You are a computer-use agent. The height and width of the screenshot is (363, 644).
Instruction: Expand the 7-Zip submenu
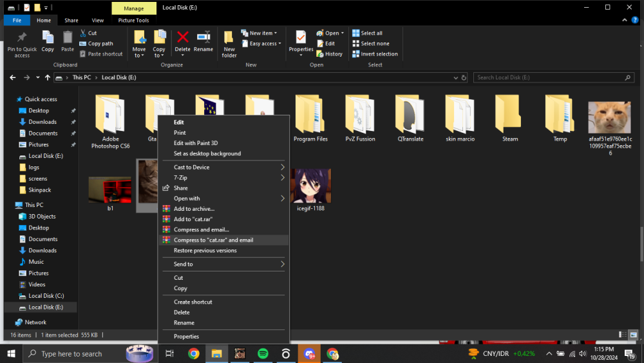[224, 177]
